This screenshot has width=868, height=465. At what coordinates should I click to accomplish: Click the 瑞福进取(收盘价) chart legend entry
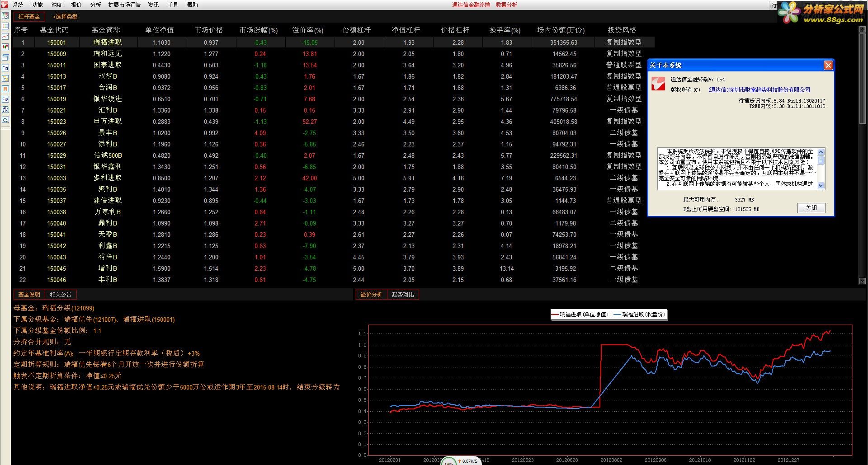pyautogui.click(x=639, y=315)
